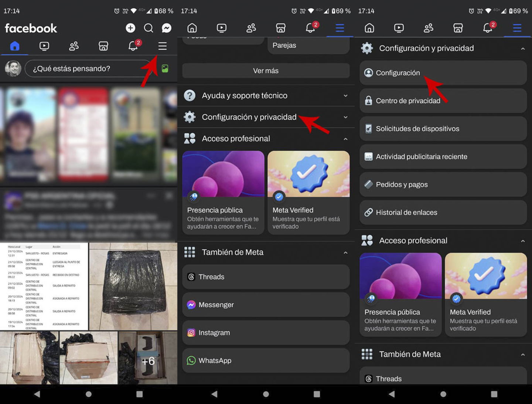Open Marketplace tab on first screen

coord(103,46)
